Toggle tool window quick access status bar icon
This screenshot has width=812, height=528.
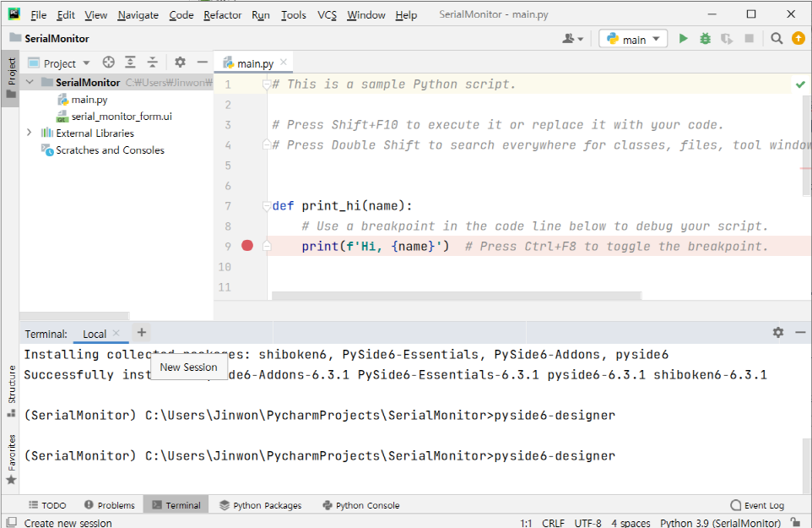tap(11, 522)
